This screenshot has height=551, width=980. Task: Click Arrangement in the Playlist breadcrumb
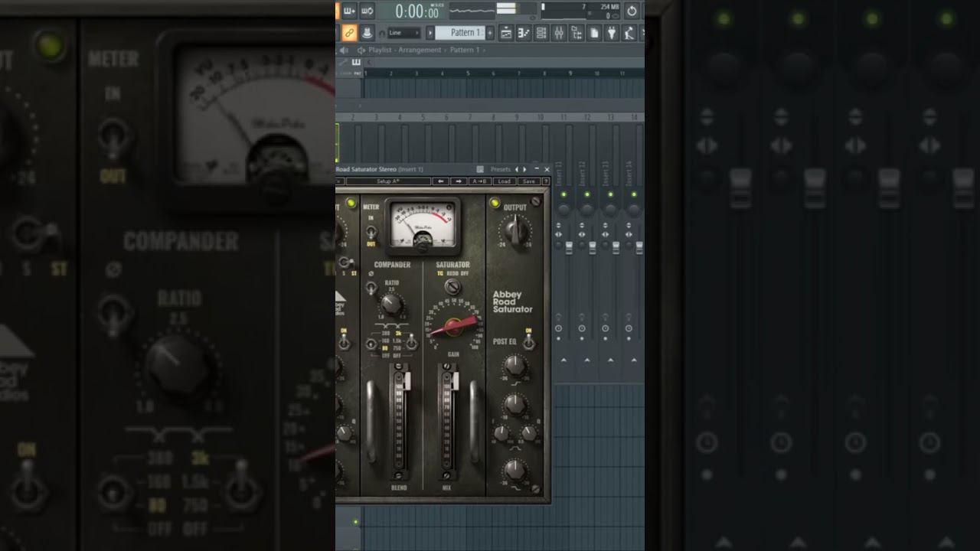420,50
